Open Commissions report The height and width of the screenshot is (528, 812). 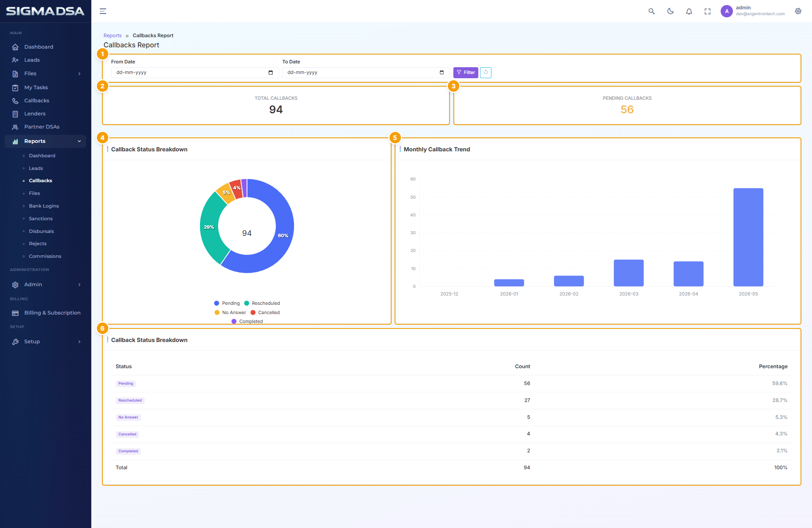(x=45, y=256)
